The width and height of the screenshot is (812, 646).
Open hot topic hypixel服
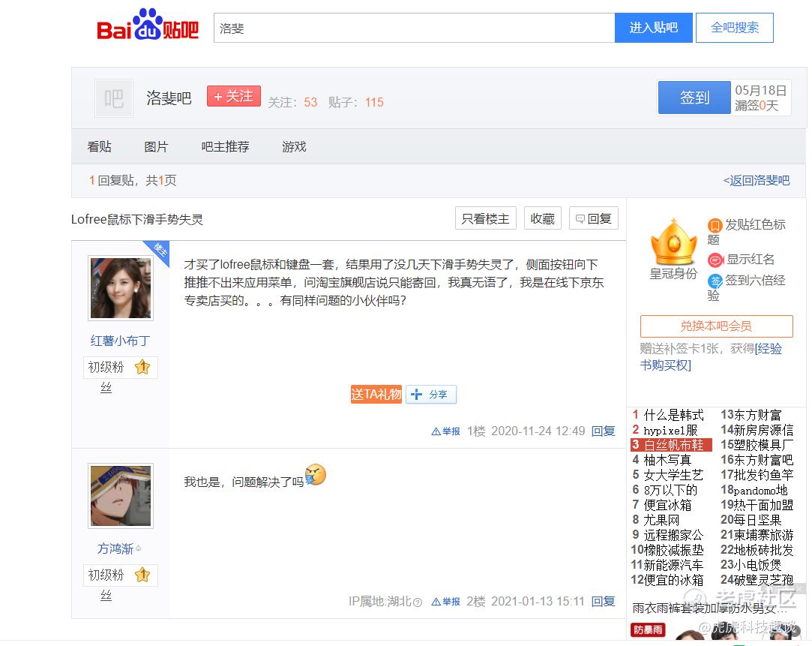[x=670, y=430]
